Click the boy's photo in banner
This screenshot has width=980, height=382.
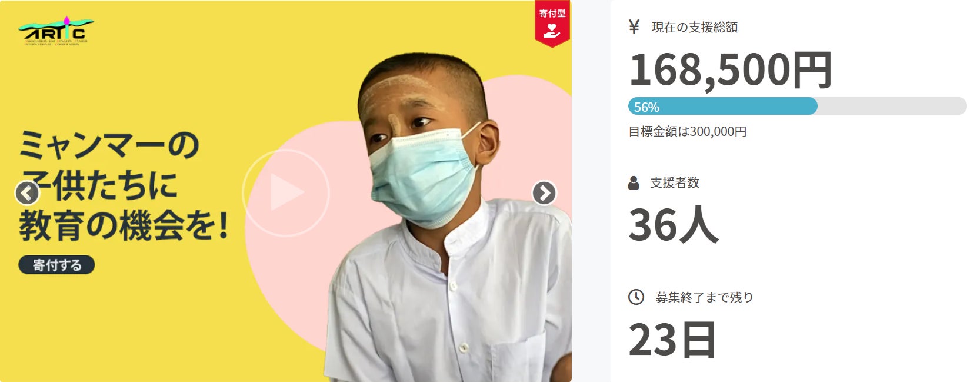pos(447,218)
